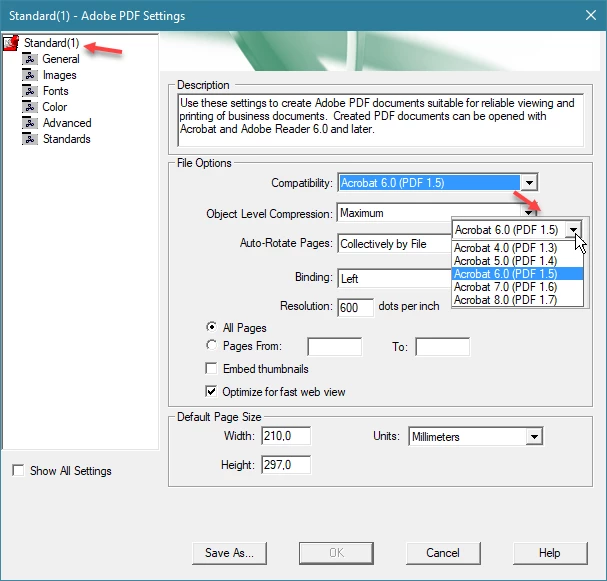Image resolution: width=607 pixels, height=581 pixels.
Task: Select the Standard(1) tree label
Action: point(51,43)
